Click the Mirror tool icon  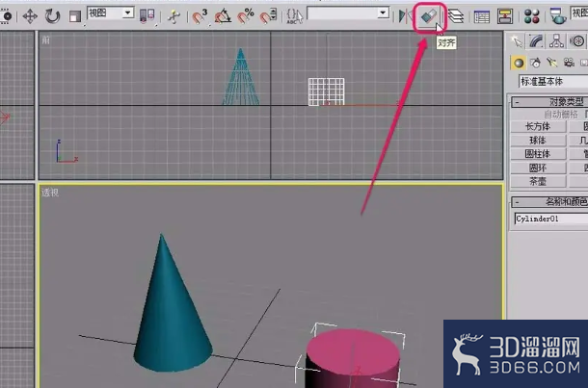pos(405,16)
